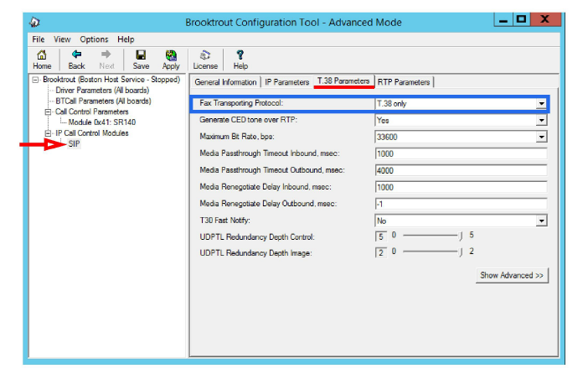The height and width of the screenshot is (379, 588).
Task: Switch to the General Information tab
Action: pyautogui.click(x=225, y=82)
